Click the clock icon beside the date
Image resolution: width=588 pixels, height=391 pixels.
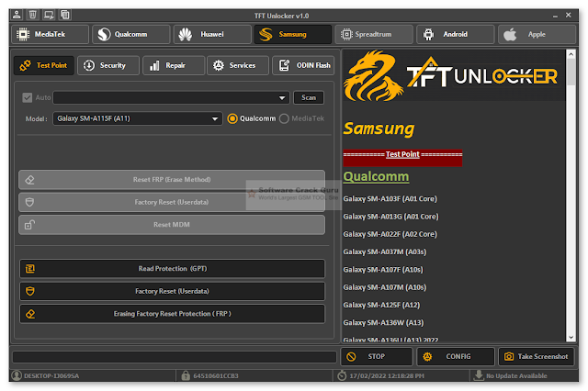pyautogui.click(x=342, y=375)
